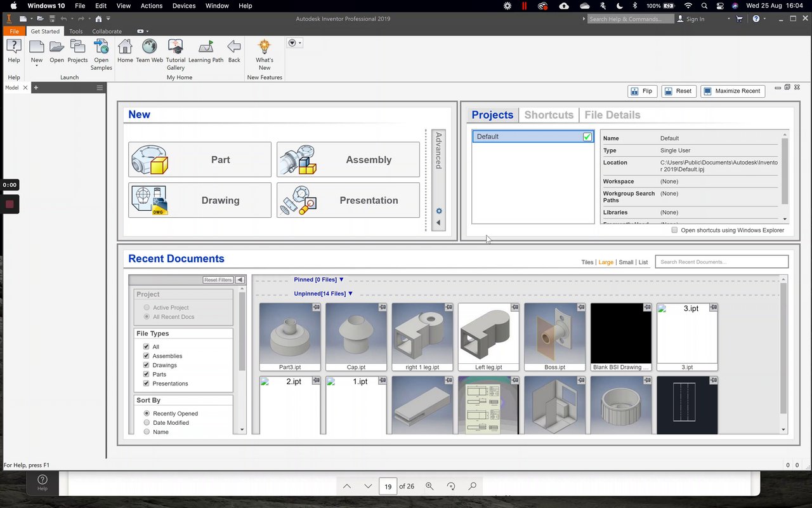The height and width of the screenshot is (508, 812).
Task: Click the Maximize Recent button
Action: (733, 91)
